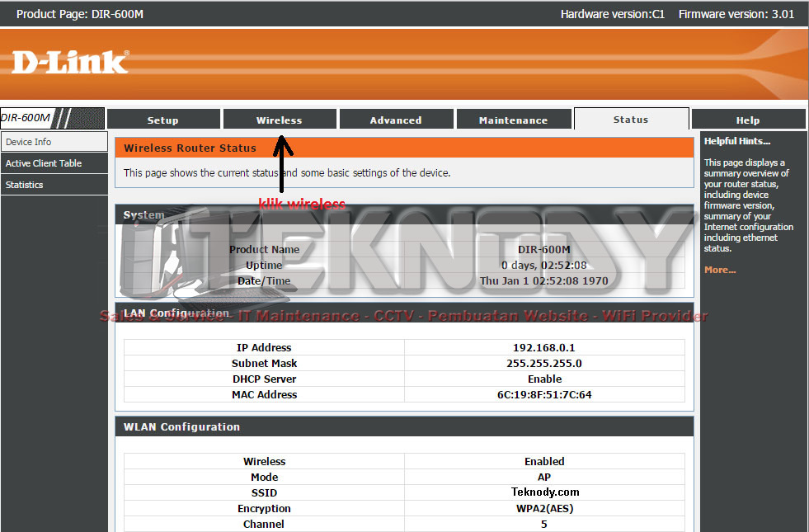809x532 pixels.
Task: Select the Status tab
Action: click(631, 119)
